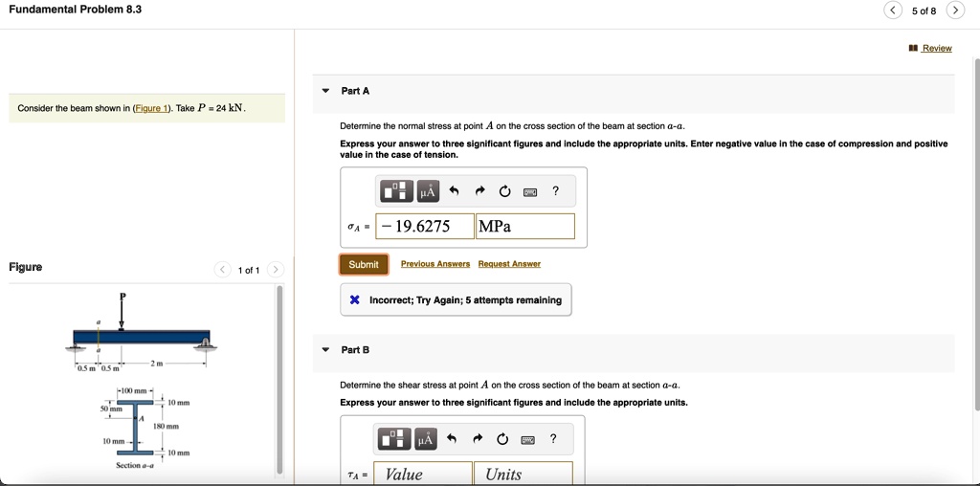The height and width of the screenshot is (486, 980).
Task: Click the redo arrow in Part A
Action: pos(480,191)
